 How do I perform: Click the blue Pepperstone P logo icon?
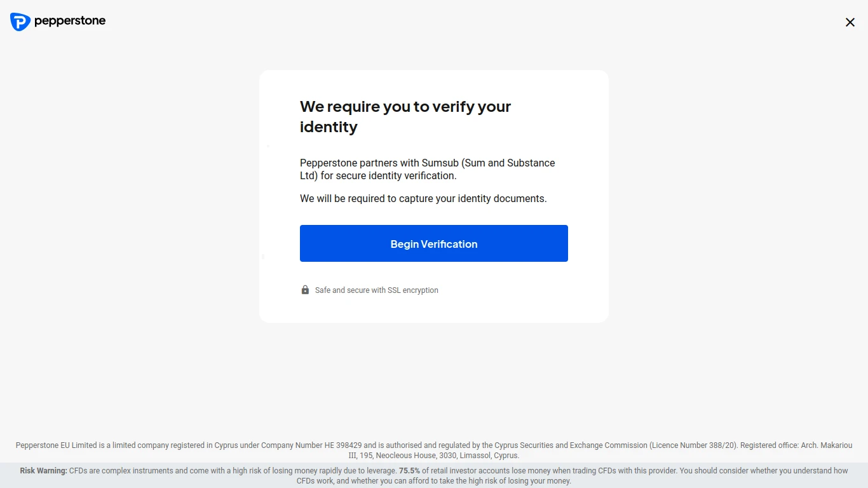pos(20,22)
